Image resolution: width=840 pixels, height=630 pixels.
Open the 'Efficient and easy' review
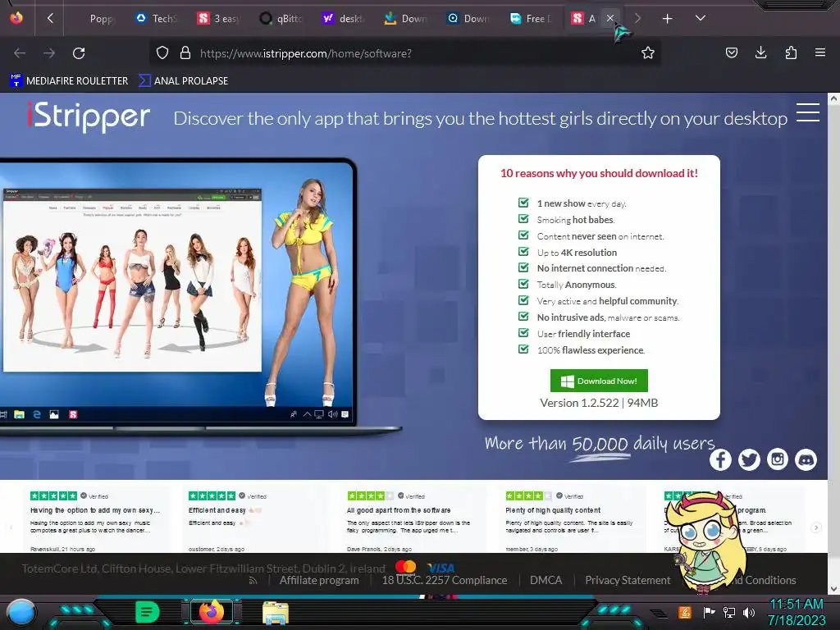[253, 520]
